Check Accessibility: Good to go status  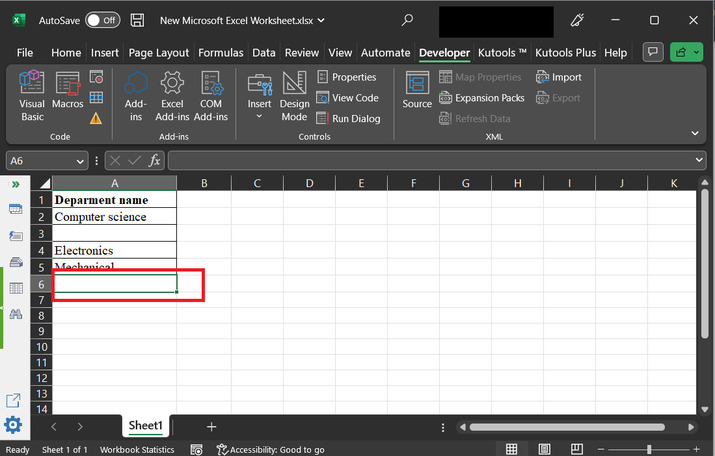click(270, 450)
